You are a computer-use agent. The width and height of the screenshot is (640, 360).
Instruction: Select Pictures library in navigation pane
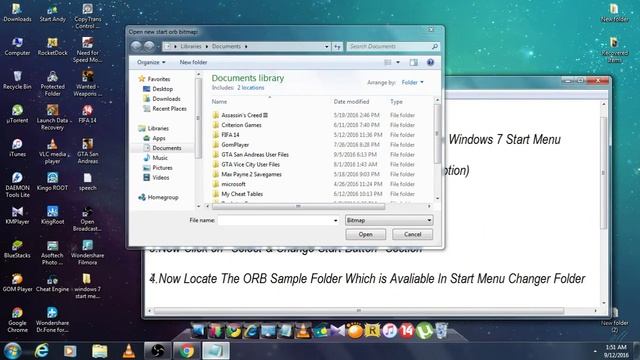[158, 168]
